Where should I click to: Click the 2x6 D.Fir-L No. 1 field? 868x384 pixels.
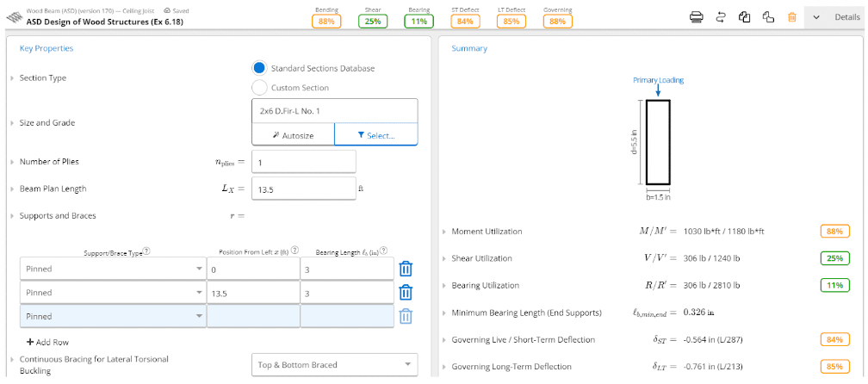tap(334, 111)
